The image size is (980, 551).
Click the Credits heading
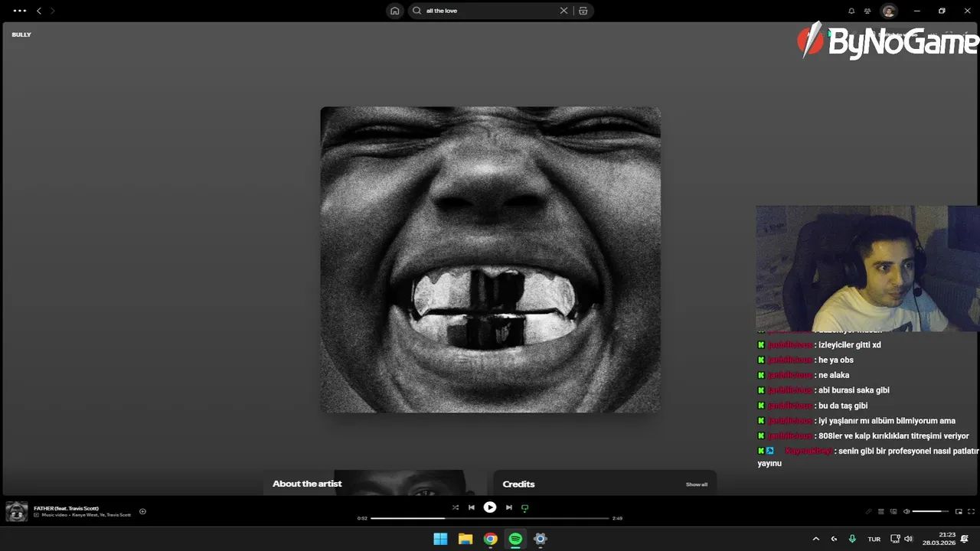[x=518, y=484]
